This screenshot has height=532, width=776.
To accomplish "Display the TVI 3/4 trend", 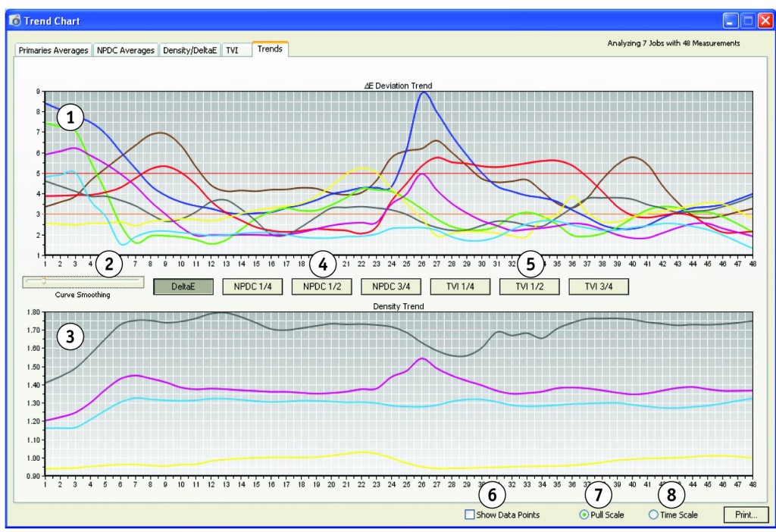I will (x=598, y=286).
